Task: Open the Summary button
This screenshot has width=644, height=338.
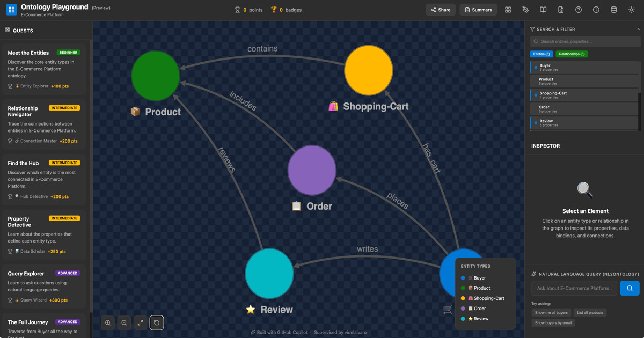Action: point(478,10)
